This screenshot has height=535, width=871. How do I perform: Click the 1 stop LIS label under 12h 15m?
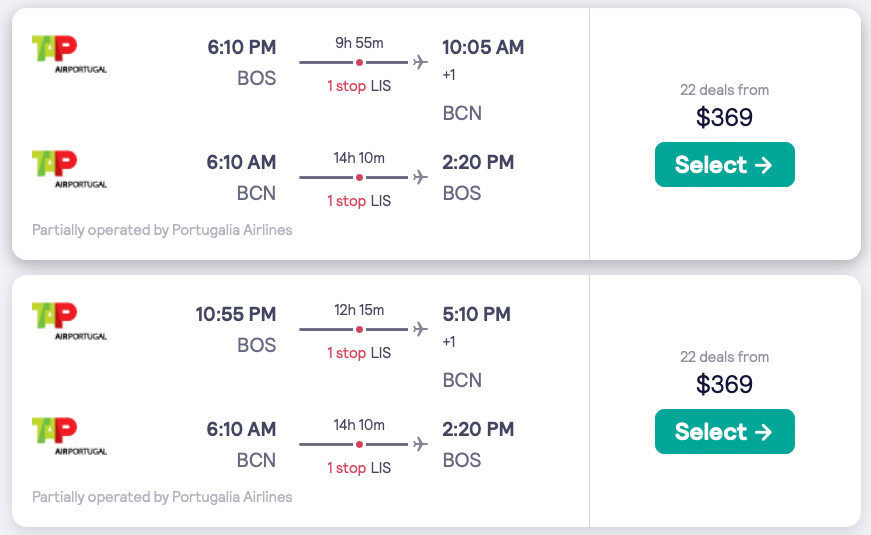[359, 353]
